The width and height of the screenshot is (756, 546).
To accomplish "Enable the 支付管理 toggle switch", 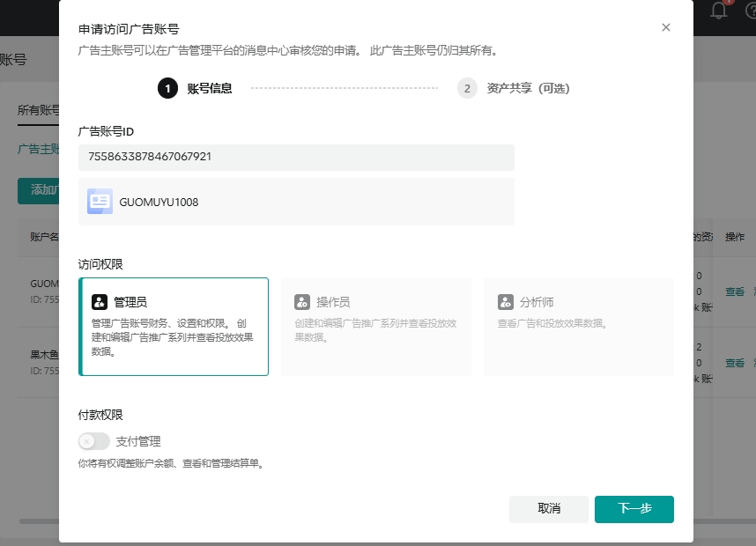I will tap(94, 441).
